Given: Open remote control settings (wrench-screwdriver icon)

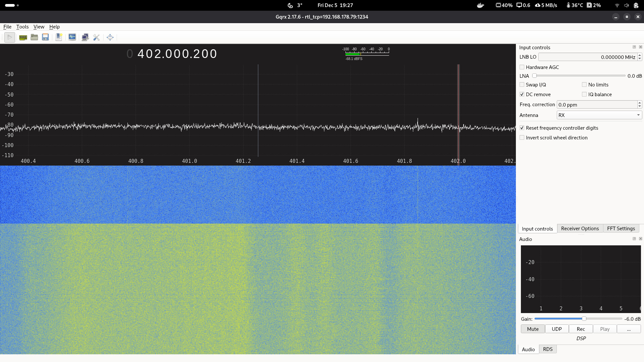Looking at the screenshot, I should click(97, 37).
